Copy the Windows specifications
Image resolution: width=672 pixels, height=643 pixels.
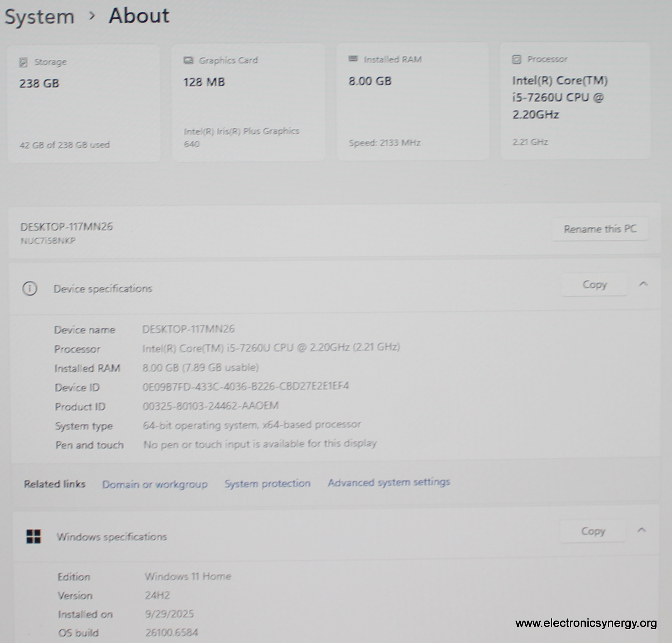pyautogui.click(x=593, y=531)
